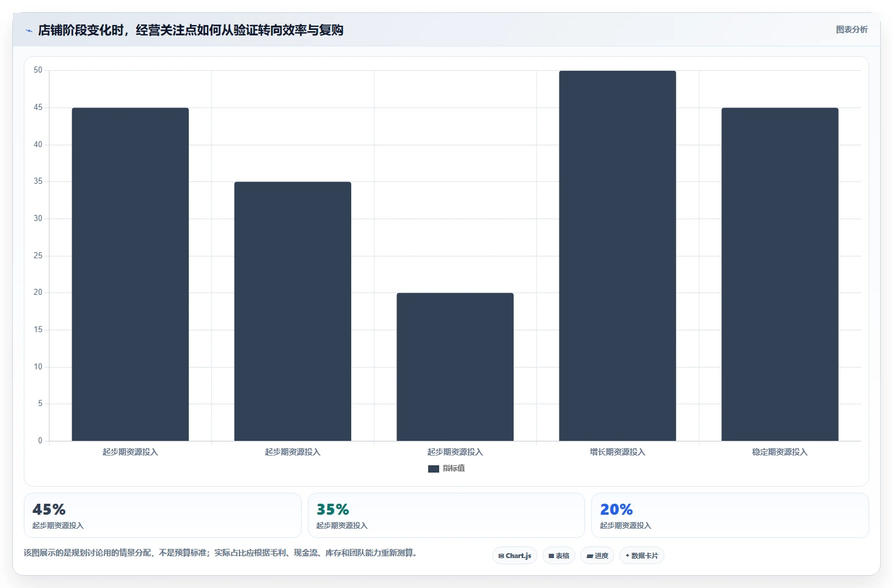Viewport: 893px width, 588px height.
Task: Click the 稳定期资源投入 axis label
Action: tap(780, 452)
